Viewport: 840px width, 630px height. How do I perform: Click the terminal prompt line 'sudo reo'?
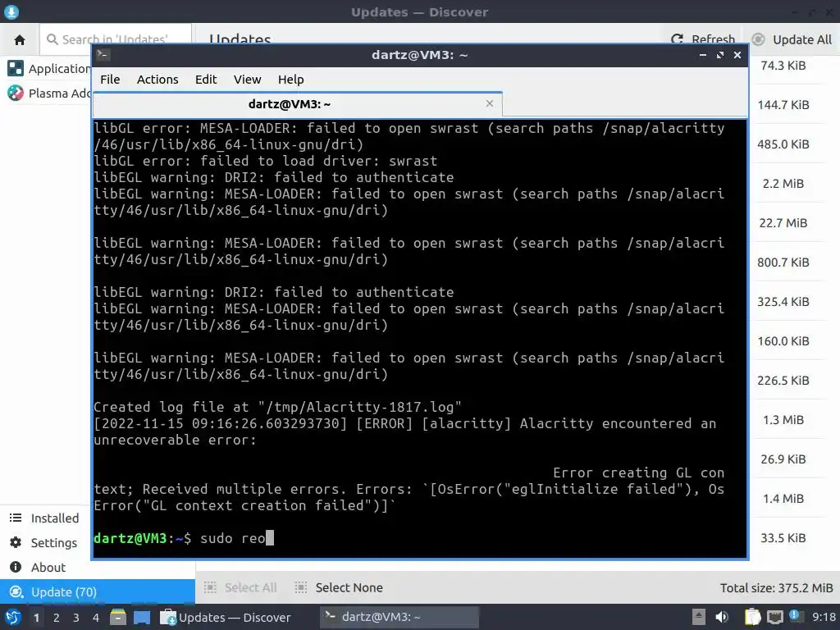[x=184, y=538]
